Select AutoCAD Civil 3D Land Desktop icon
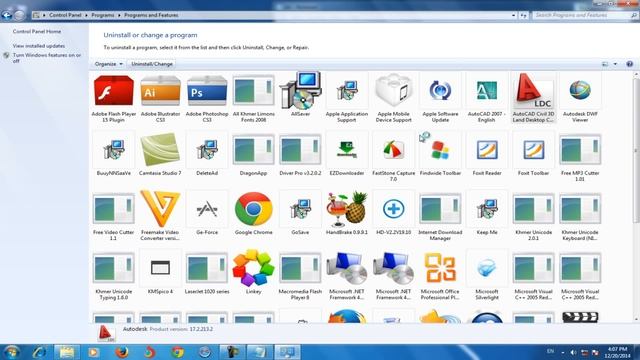 pyautogui.click(x=533, y=91)
